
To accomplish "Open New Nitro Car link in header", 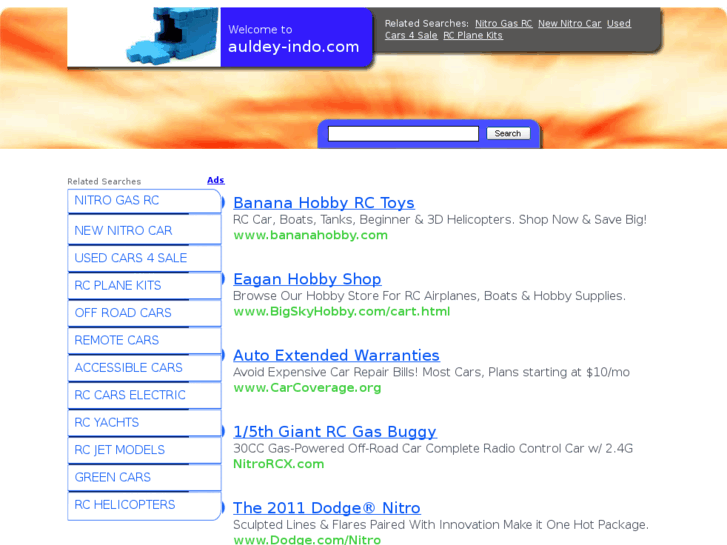I will pos(569,23).
